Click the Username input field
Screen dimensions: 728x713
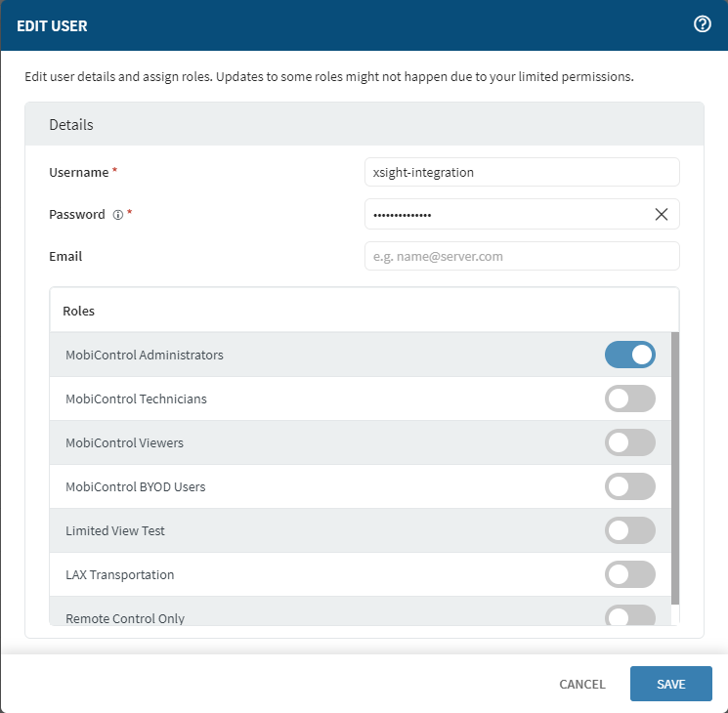coord(521,172)
